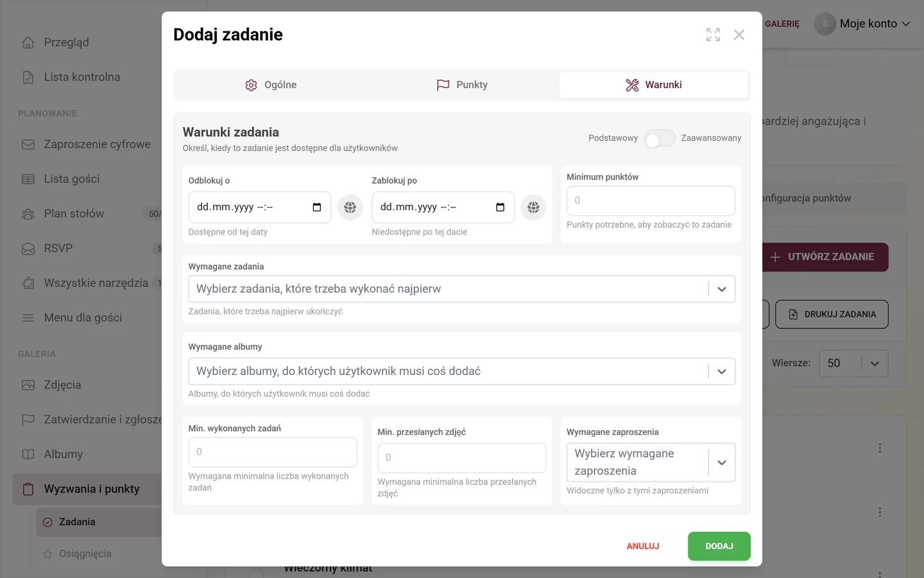Click the green DODAJ button
Viewport: 924px width, 578px height.
(719, 547)
